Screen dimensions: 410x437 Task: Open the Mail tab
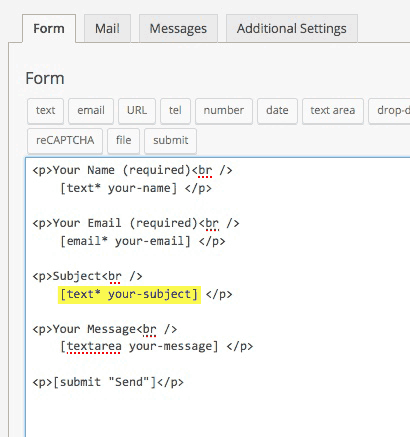coord(107,28)
